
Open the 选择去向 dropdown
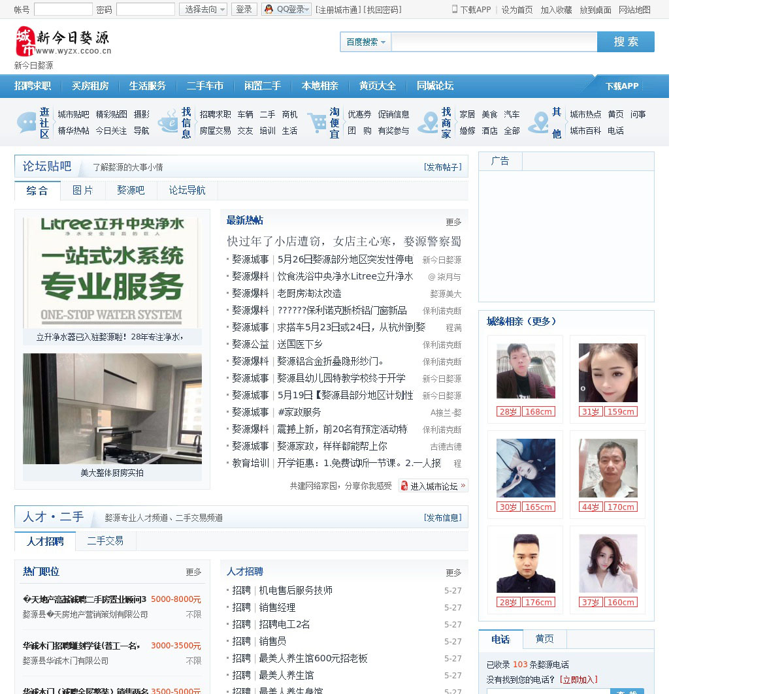(x=203, y=9)
